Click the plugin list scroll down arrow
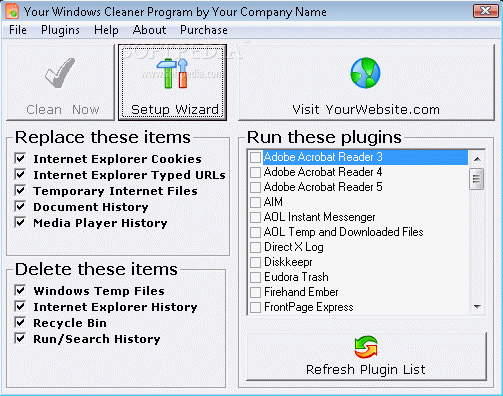Viewport: 503px width, 396px height. (x=477, y=307)
